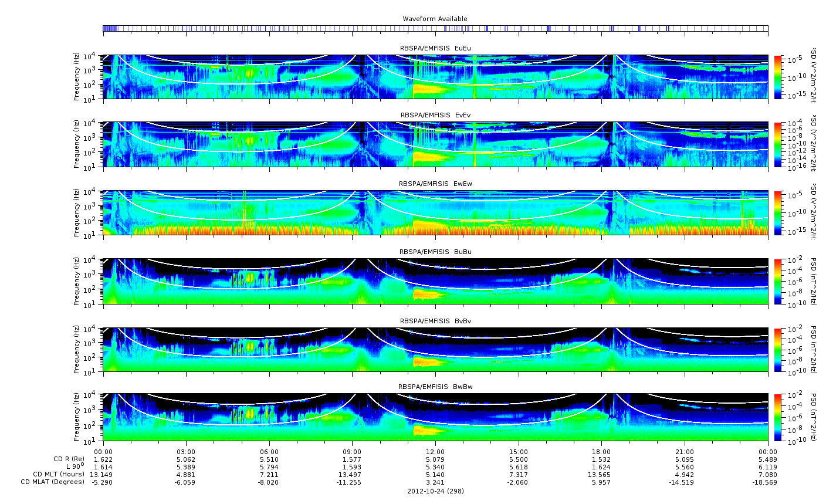The height and width of the screenshot is (504, 826).
Task: Select the 18:00 time axis label
Action: [x=601, y=452]
